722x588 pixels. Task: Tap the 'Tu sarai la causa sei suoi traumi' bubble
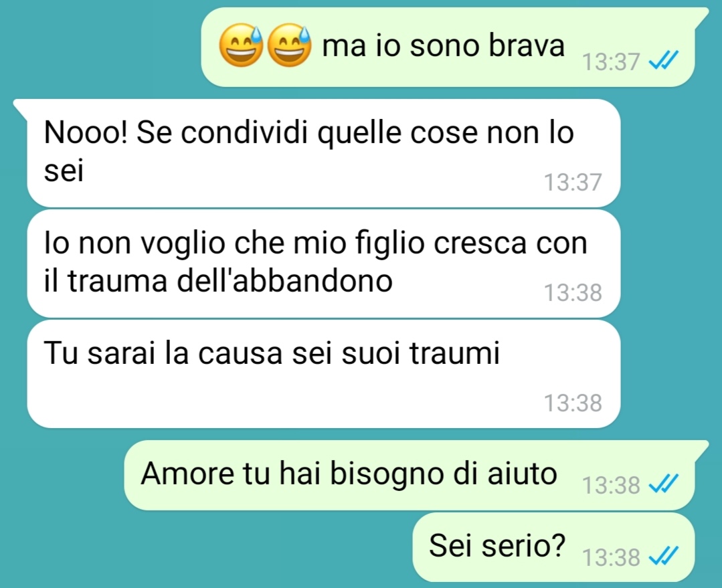[324, 374]
